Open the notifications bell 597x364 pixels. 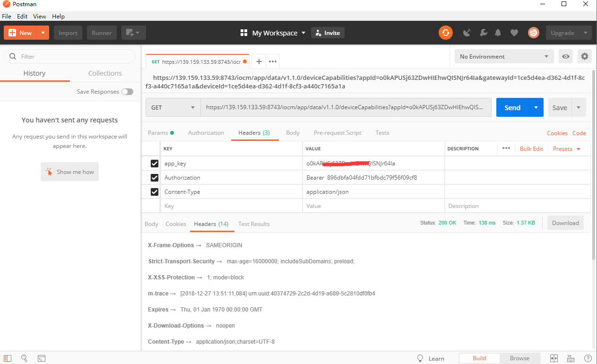498,33
